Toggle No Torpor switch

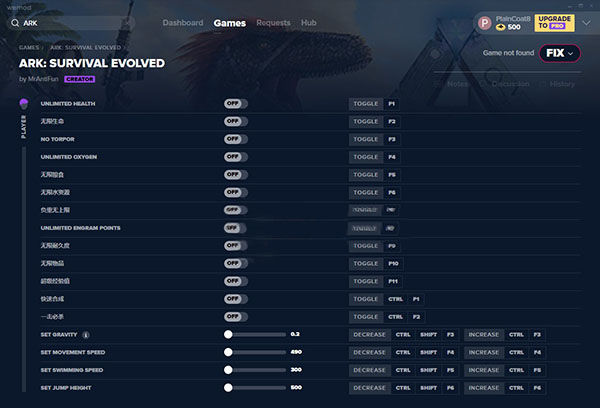coord(236,139)
